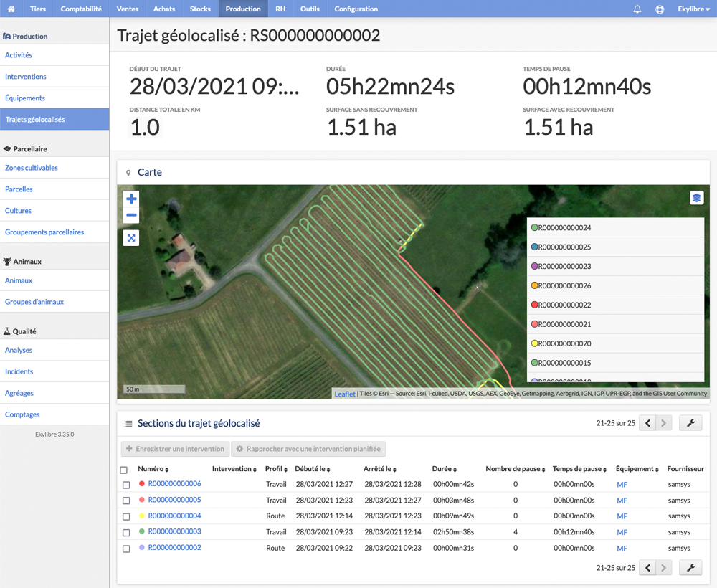
Task: Click purple swatch for R000000000023 in legend
Action: tap(534, 266)
